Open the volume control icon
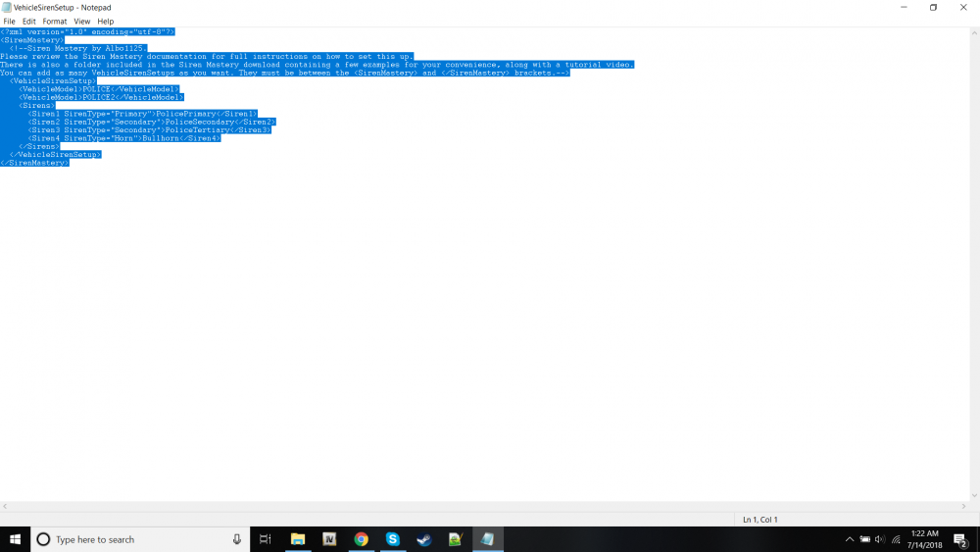Screen dimensions: 980x552 click(880, 539)
